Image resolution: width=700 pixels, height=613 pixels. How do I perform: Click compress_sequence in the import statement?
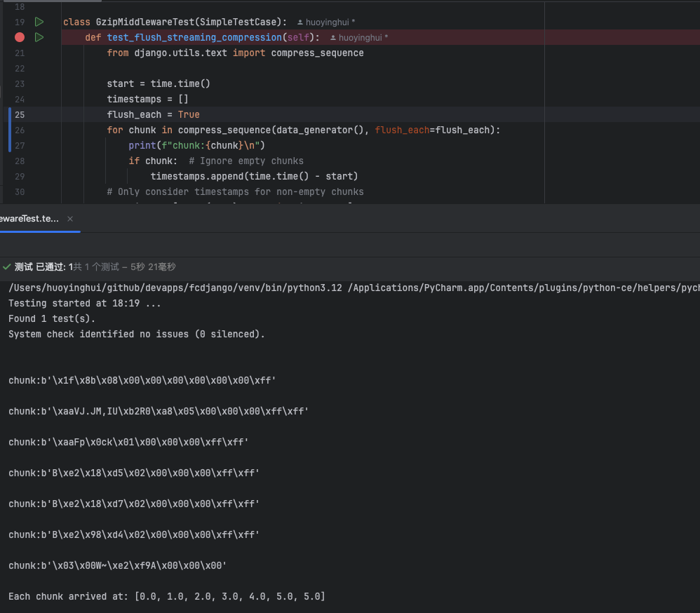pos(317,53)
